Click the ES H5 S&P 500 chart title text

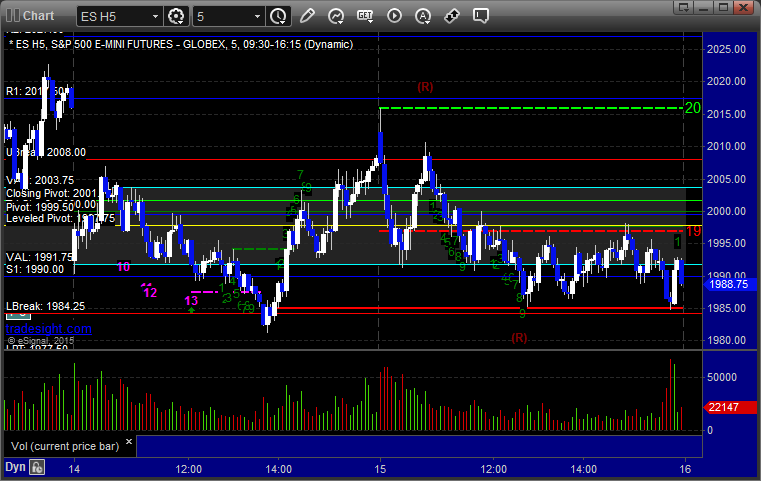click(181, 44)
